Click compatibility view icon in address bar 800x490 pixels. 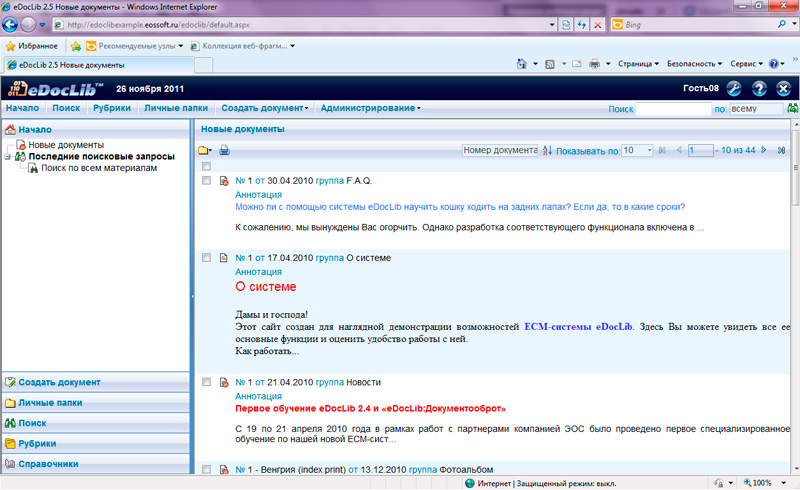pos(566,24)
